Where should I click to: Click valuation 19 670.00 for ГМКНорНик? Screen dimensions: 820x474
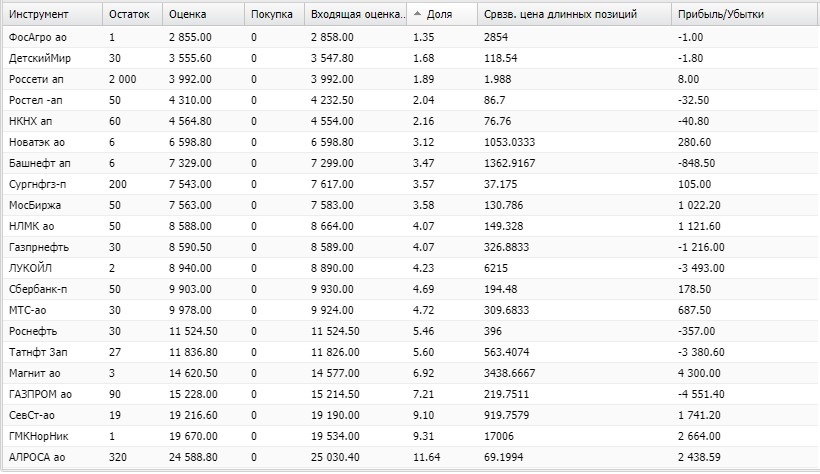pyautogui.click(x=193, y=436)
